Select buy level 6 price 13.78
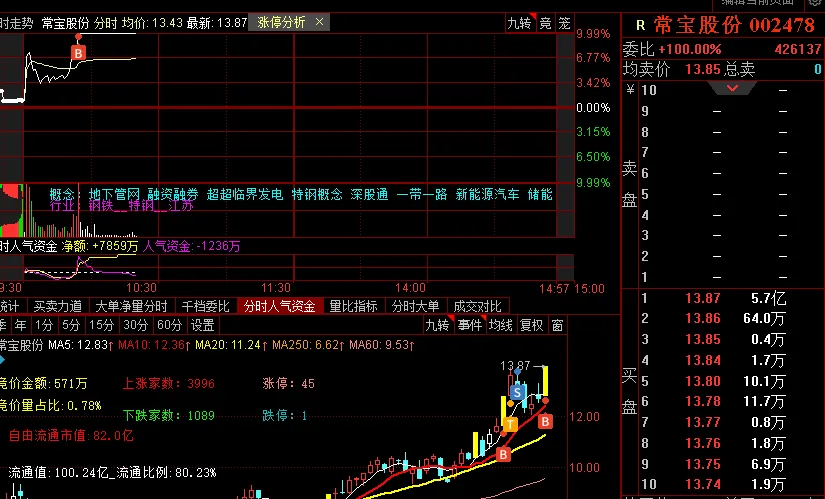This screenshot has width=825, height=499. (x=702, y=402)
